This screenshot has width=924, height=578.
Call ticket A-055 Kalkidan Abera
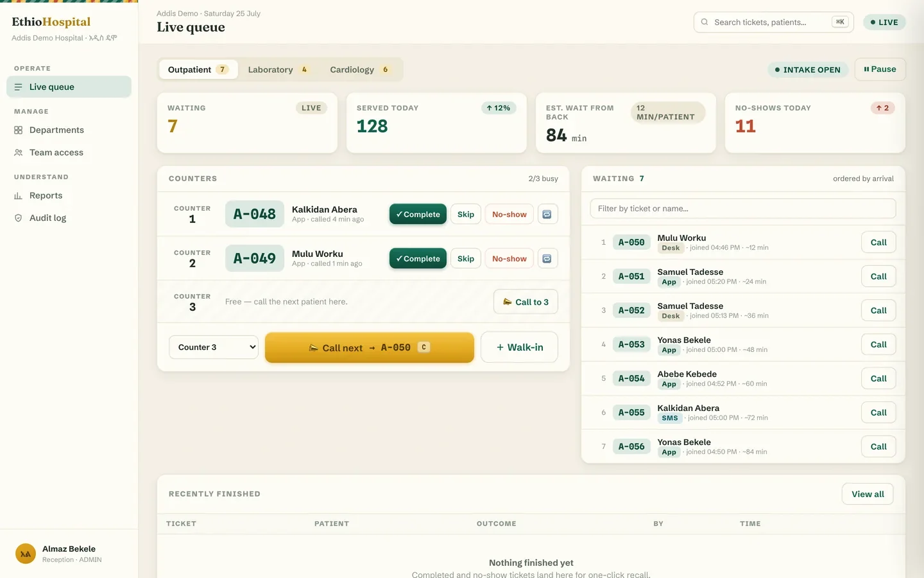(878, 412)
